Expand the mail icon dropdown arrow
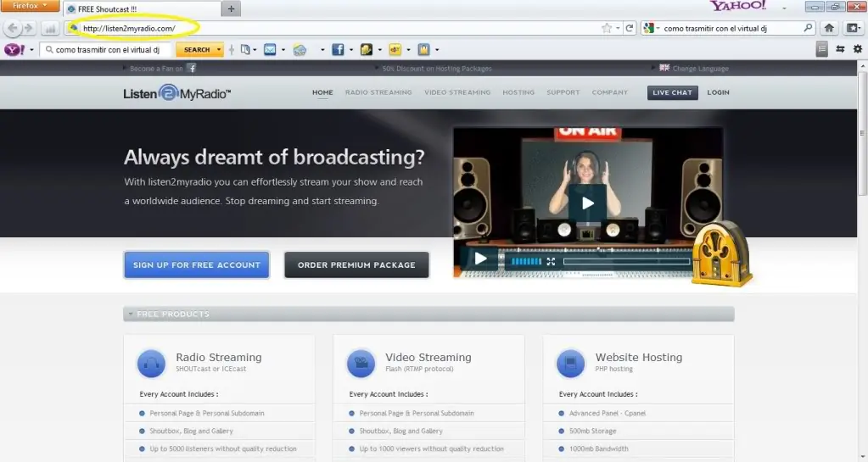This screenshot has height=462, width=868. click(283, 50)
